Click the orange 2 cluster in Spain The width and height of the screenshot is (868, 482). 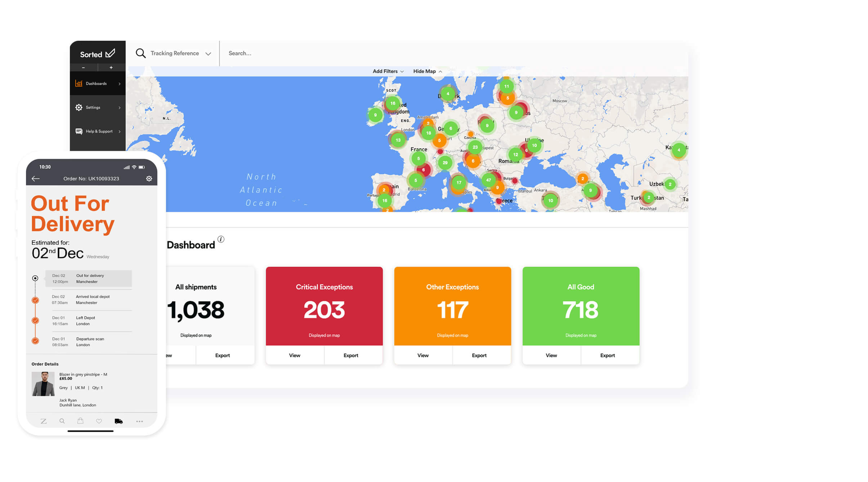coord(384,190)
